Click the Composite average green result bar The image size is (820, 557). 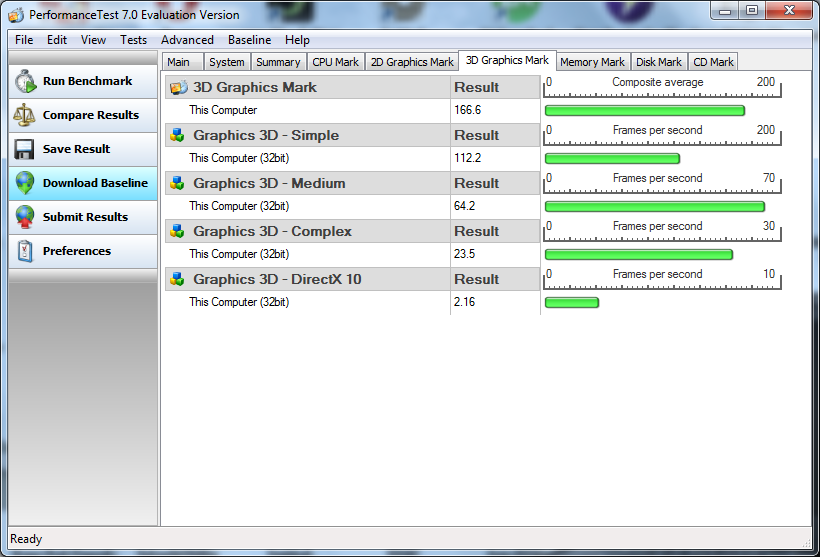[644, 110]
